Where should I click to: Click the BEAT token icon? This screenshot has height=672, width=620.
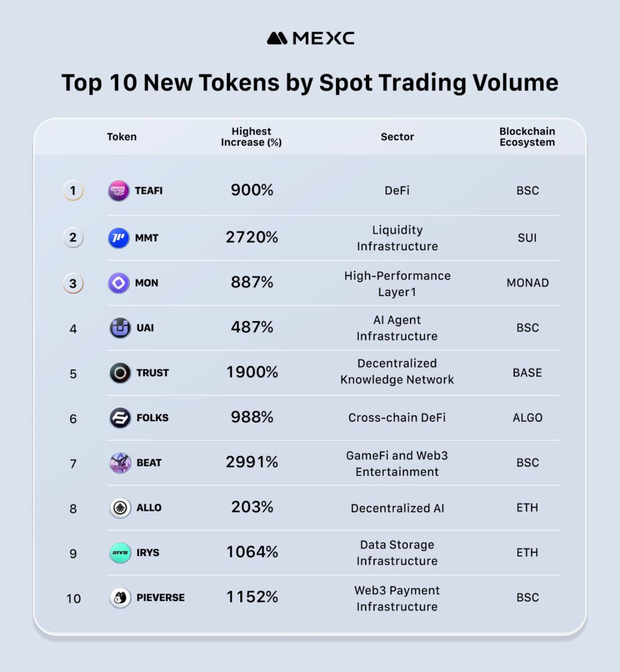pyautogui.click(x=120, y=463)
